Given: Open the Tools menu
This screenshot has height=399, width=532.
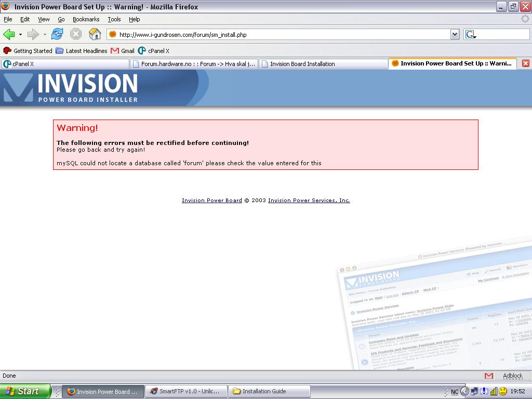Looking at the screenshot, I should [x=114, y=19].
